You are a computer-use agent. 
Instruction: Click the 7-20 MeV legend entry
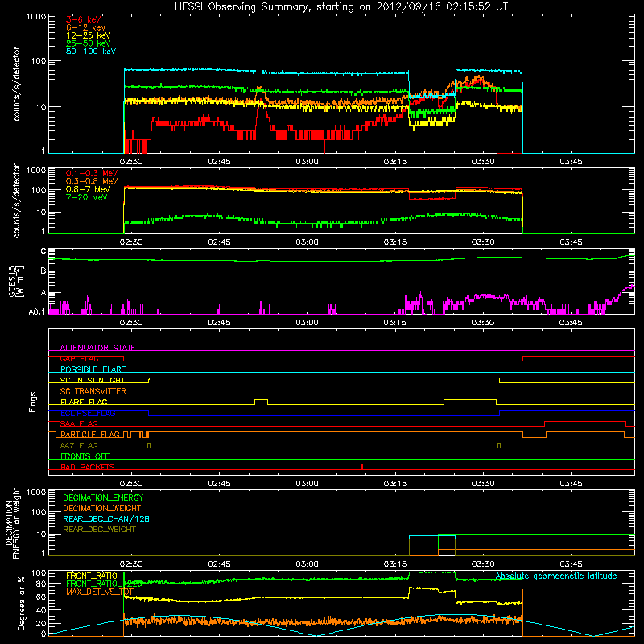(x=87, y=197)
